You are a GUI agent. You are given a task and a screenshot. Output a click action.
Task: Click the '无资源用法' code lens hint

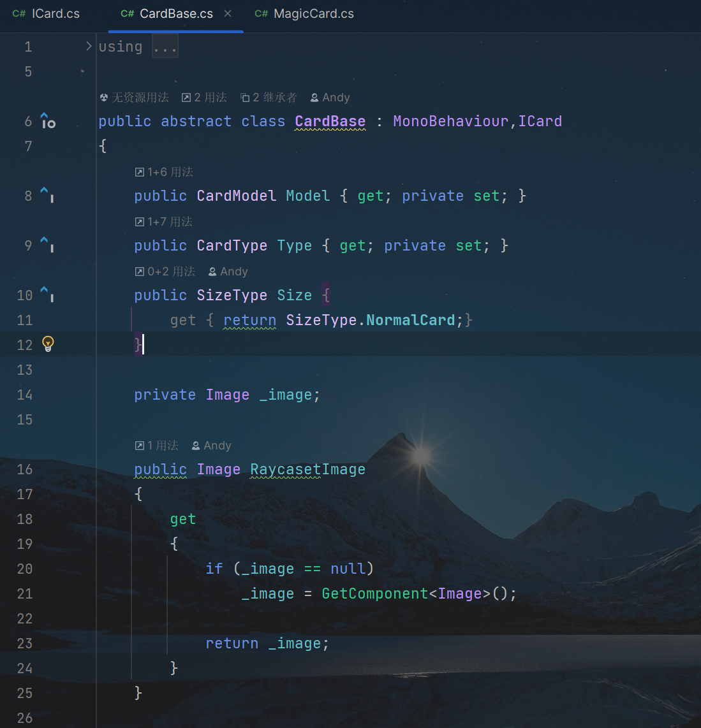coord(134,98)
